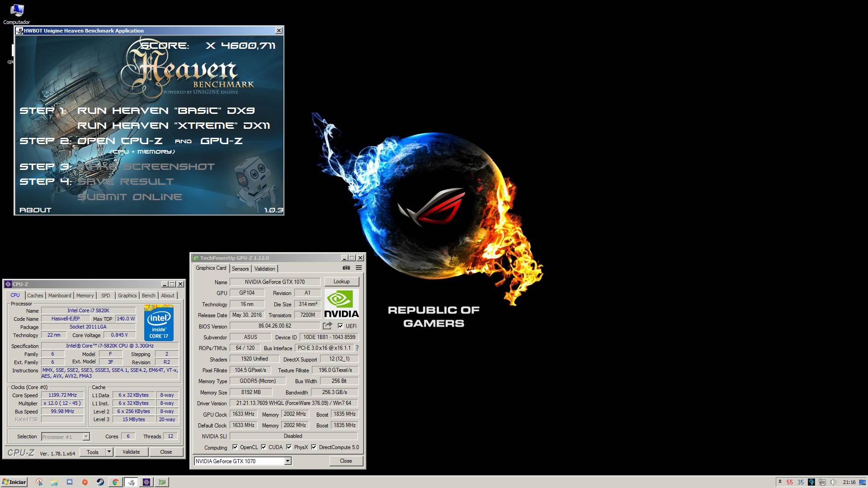Click Run Heaven "Xtreme" DX11
The width and height of the screenshot is (868, 488).
pos(174,126)
